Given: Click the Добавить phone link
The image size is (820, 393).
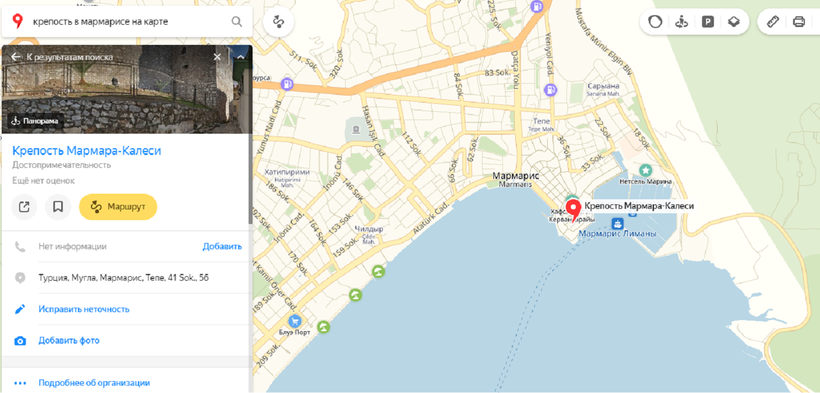Looking at the screenshot, I should [222, 246].
